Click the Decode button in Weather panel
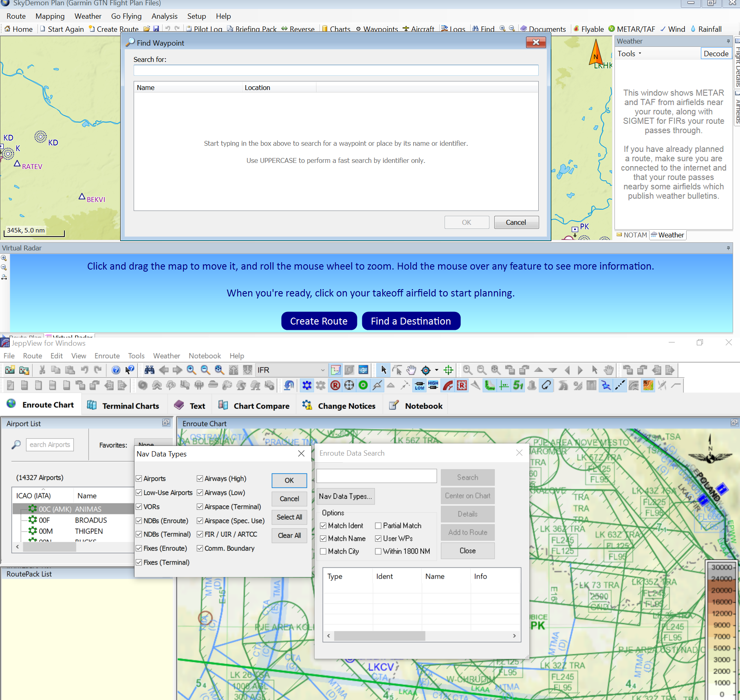 pyautogui.click(x=716, y=53)
